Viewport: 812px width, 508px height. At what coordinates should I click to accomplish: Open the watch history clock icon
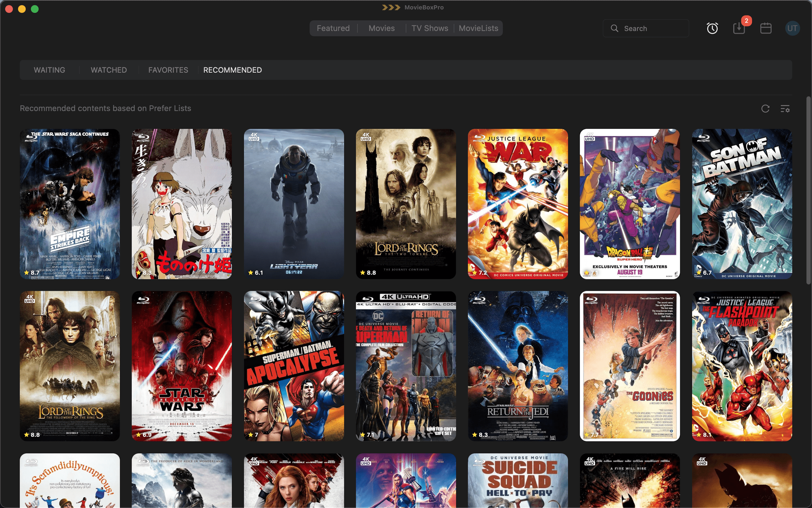pos(712,28)
